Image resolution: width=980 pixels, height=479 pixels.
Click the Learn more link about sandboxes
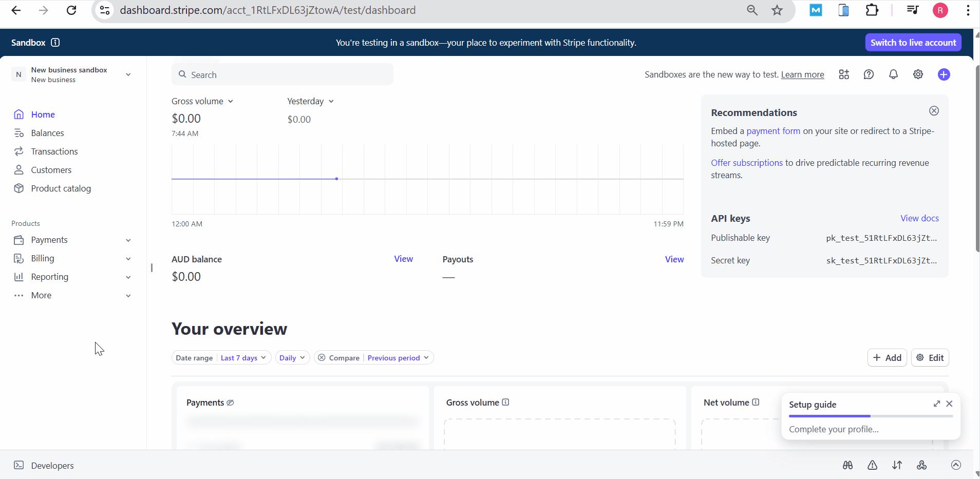tap(802, 74)
